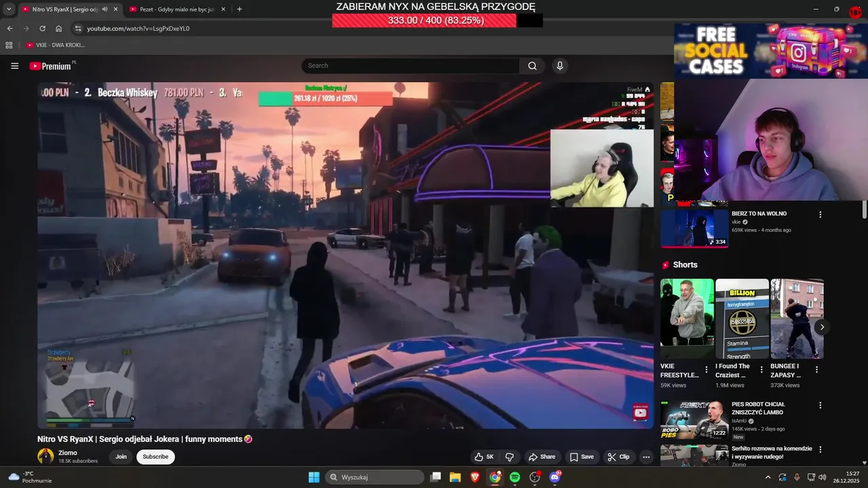Open options for PIES ROBOT video
Viewport: 868px width, 488px height.
[x=820, y=405]
